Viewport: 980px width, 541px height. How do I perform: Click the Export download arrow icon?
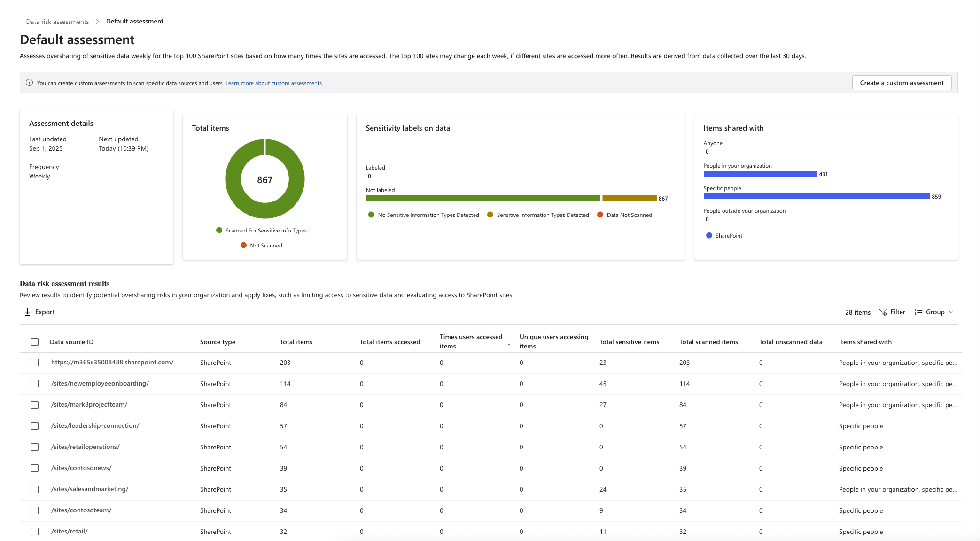click(x=27, y=312)
